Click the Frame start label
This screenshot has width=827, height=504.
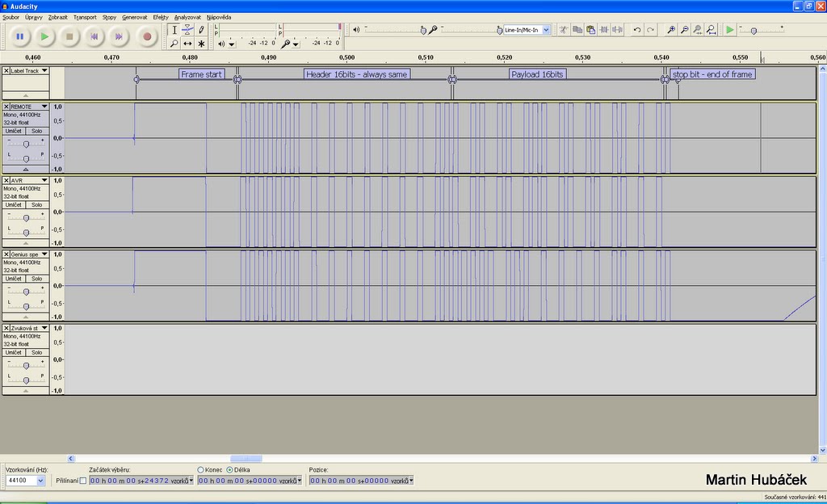tap(201, 74)
